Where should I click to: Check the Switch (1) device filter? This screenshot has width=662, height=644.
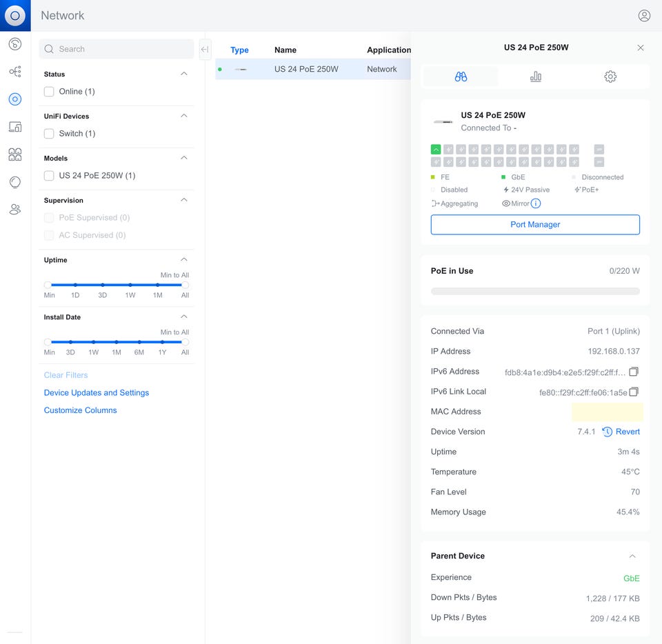[x=49, y=133]
